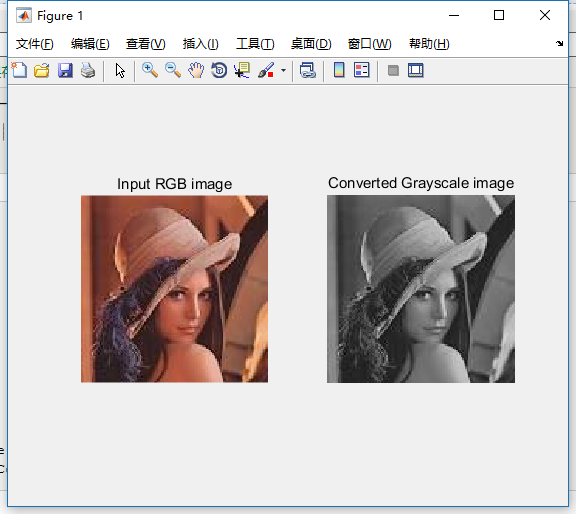The width and height of the screenshot is (576, 514).
Task: Click the Input RGB image thumbnail
Action: [174, 289]
